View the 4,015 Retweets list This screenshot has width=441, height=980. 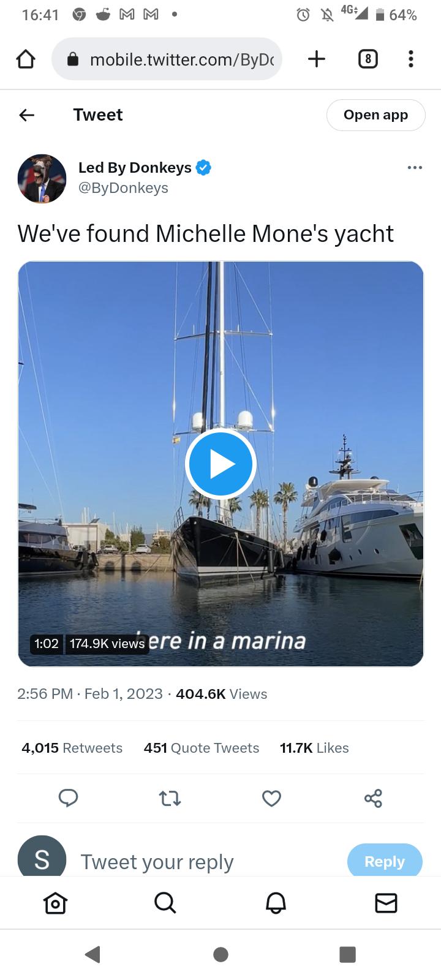[x=72, y=747]
